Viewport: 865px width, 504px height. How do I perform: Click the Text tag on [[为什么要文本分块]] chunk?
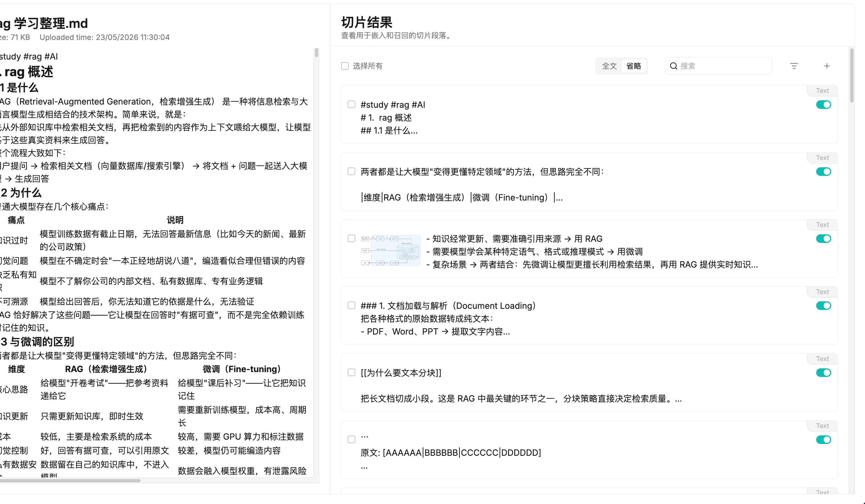pos(822,358)
